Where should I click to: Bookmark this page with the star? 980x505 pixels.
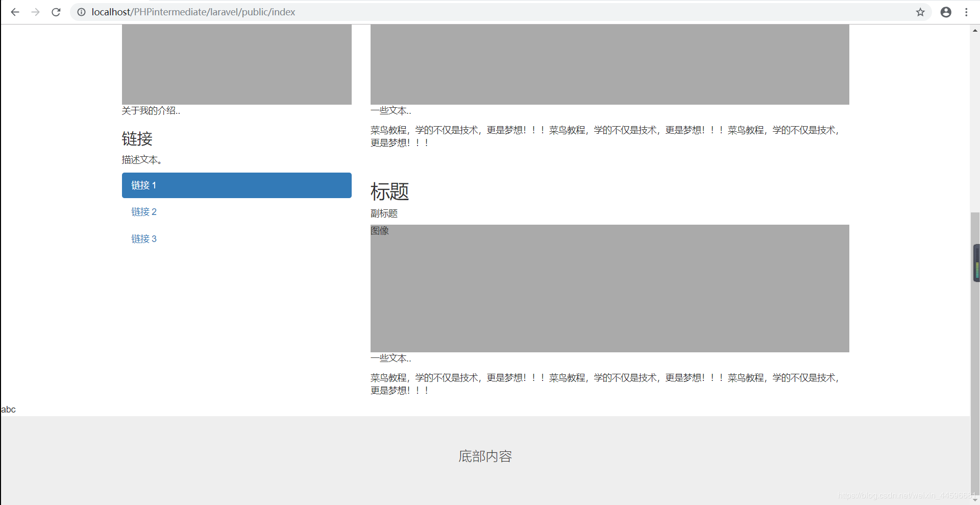pyautogui.click(x=920, y=12)
